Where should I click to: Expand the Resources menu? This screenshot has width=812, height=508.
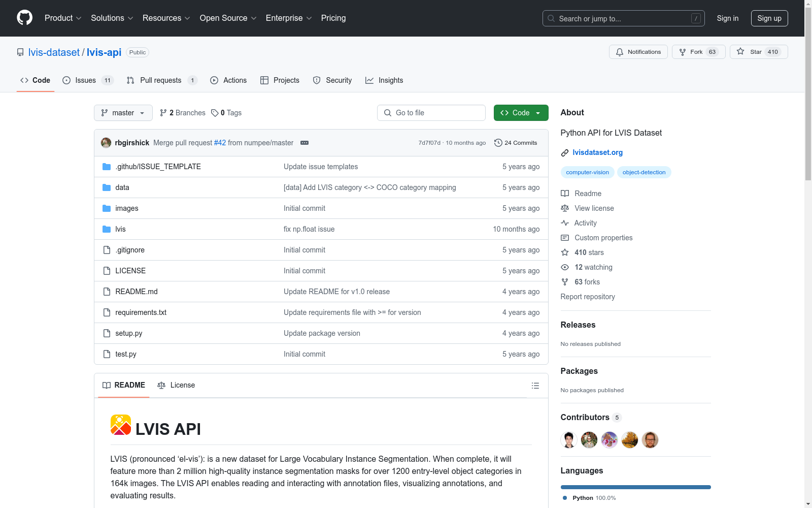point(166,18)
